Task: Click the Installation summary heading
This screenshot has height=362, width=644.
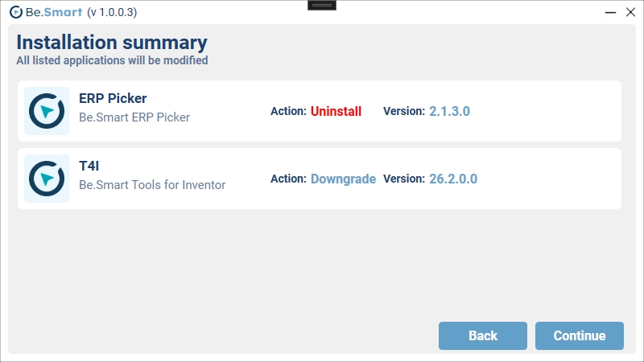Action: point(112,43)
